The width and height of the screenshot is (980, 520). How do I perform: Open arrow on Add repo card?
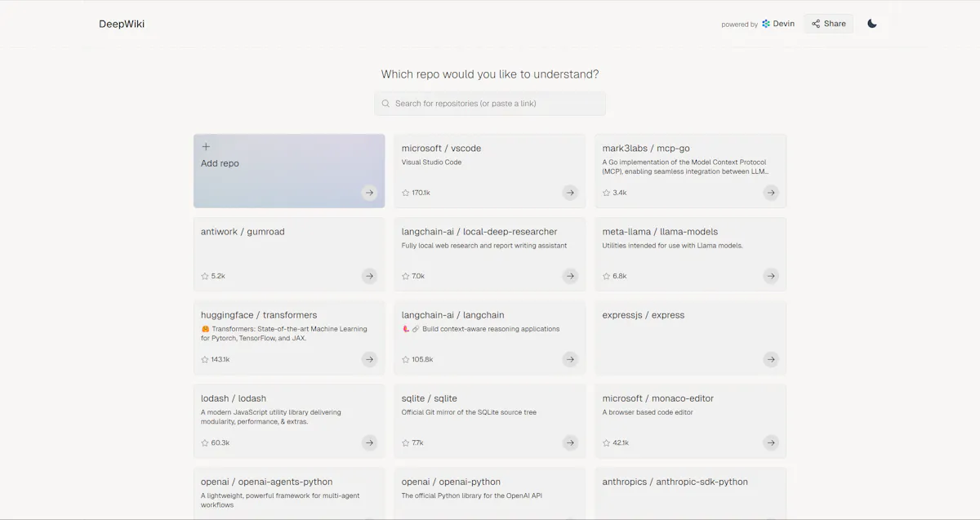point(369,193)
